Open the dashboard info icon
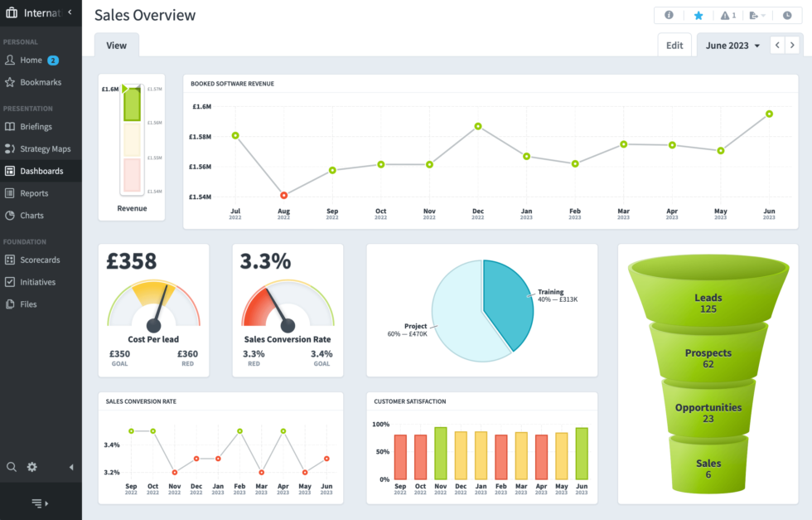The width and height of the screenshot is (812, 520). tap(669, 15)
